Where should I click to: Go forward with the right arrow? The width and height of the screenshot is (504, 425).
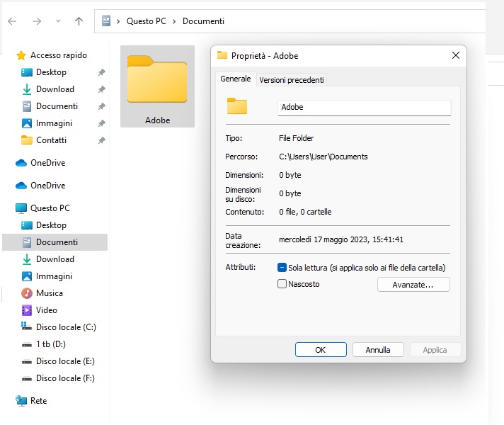(x=37, y=21)
